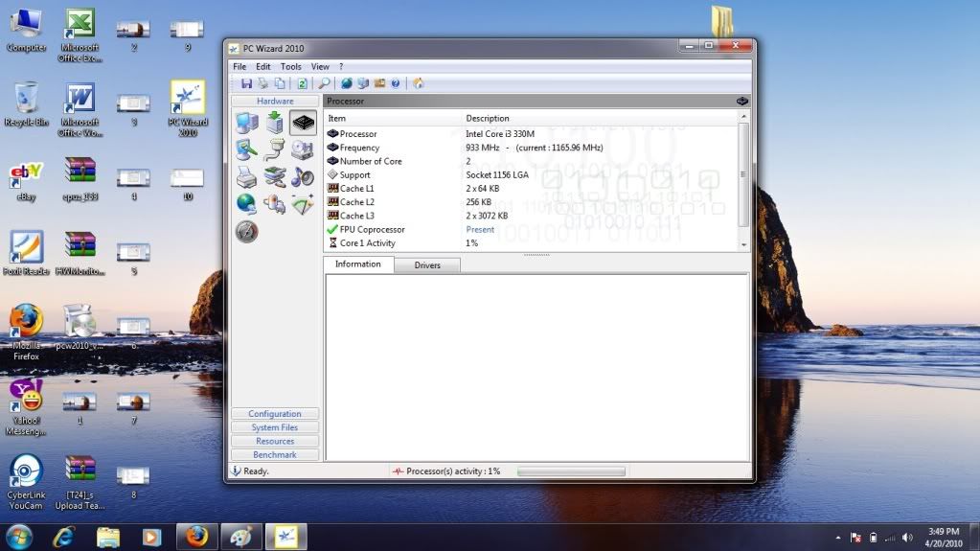Click the processor activity progress bar
Viewport: 980px width, 551px height.
pyautogui.click(x=571, y=471)
